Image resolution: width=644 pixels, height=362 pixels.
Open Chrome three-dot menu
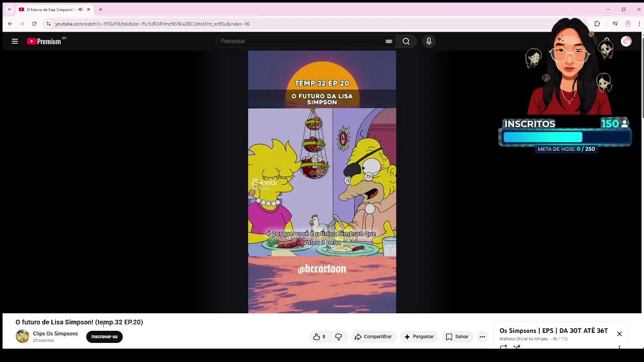point(639,24)
